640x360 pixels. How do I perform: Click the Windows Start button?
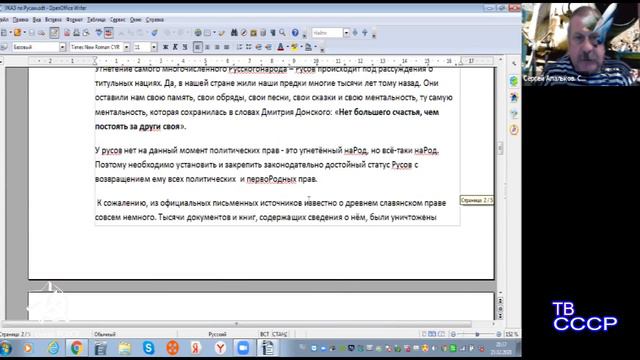pos(6,348)
